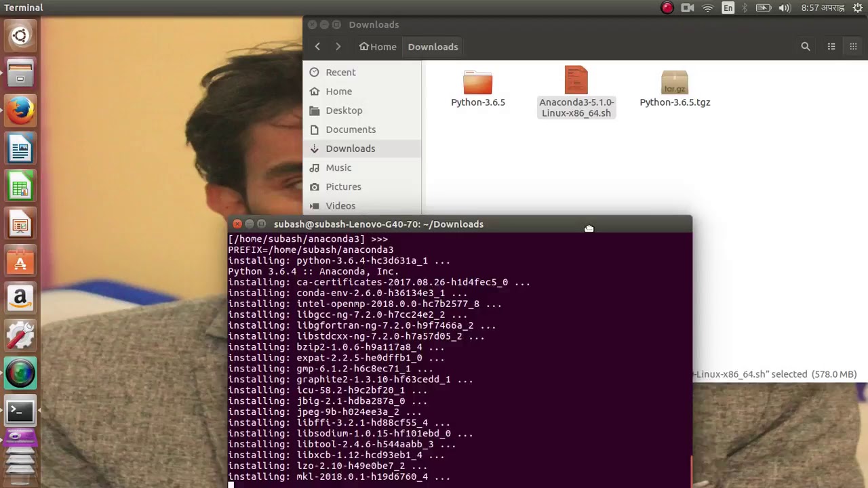The height and width of the screenshot is (488, 868).
Task: Open search in the Files window
Action: 806,47
